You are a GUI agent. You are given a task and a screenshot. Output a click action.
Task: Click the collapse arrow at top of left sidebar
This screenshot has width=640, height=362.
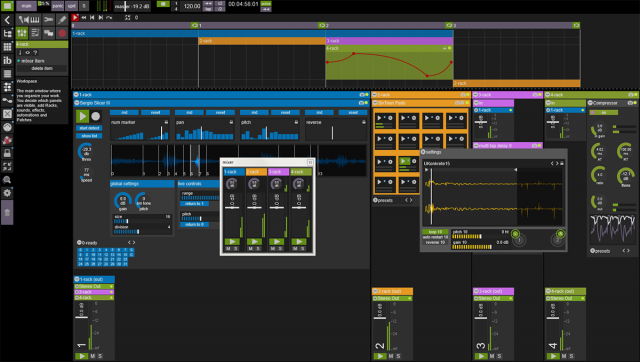tap(7, 20)
